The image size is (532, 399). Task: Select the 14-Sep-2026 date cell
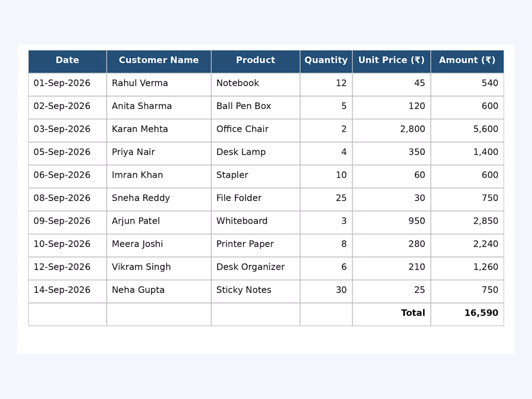coord(68,292)
